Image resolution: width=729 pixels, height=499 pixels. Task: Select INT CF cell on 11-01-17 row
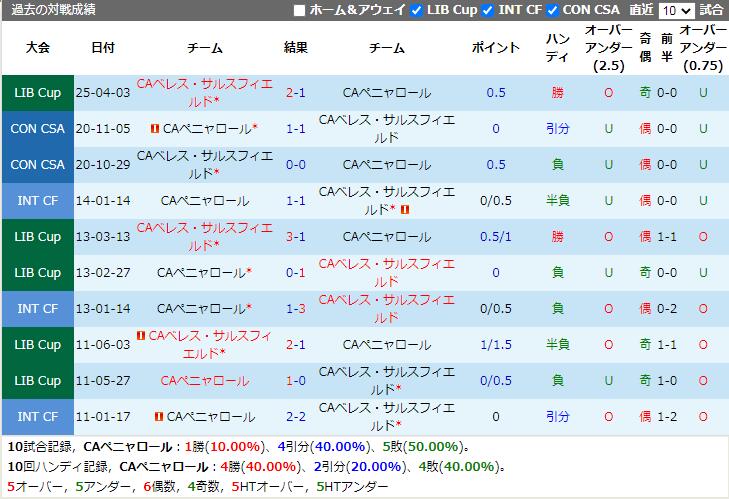coord(38,417)
